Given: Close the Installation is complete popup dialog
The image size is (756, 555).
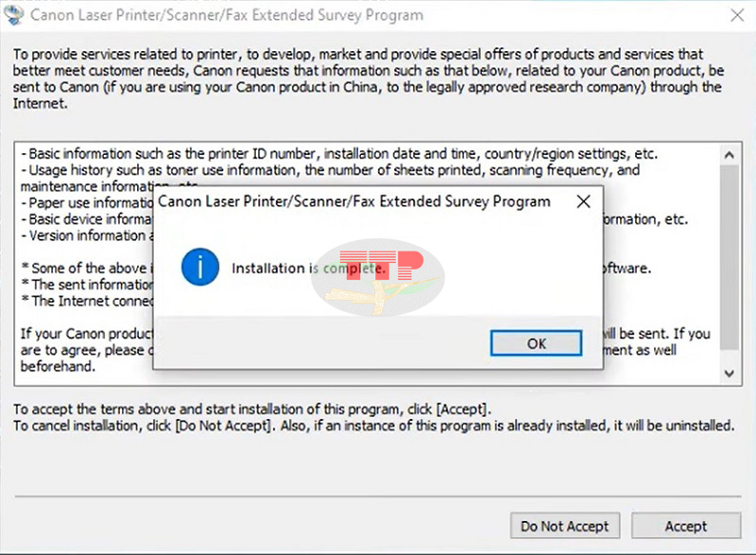Looking at the screenshot, I should (583, 201).
